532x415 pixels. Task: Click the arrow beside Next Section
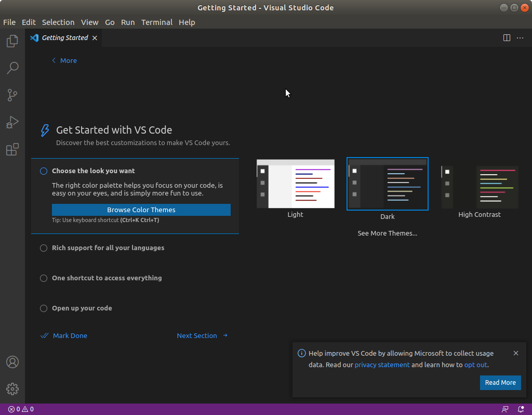[x=225, y=335]
